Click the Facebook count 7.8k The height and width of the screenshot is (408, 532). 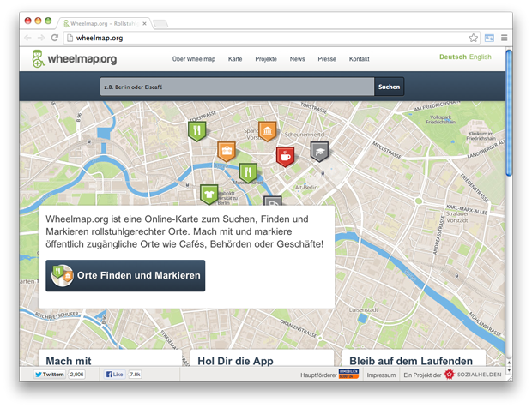(x=135, y=374)
